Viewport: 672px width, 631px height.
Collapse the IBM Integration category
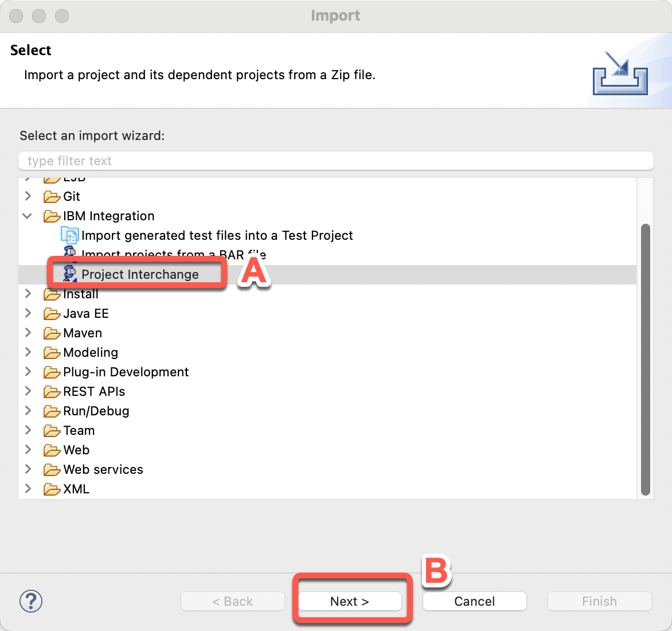point(28,216)
